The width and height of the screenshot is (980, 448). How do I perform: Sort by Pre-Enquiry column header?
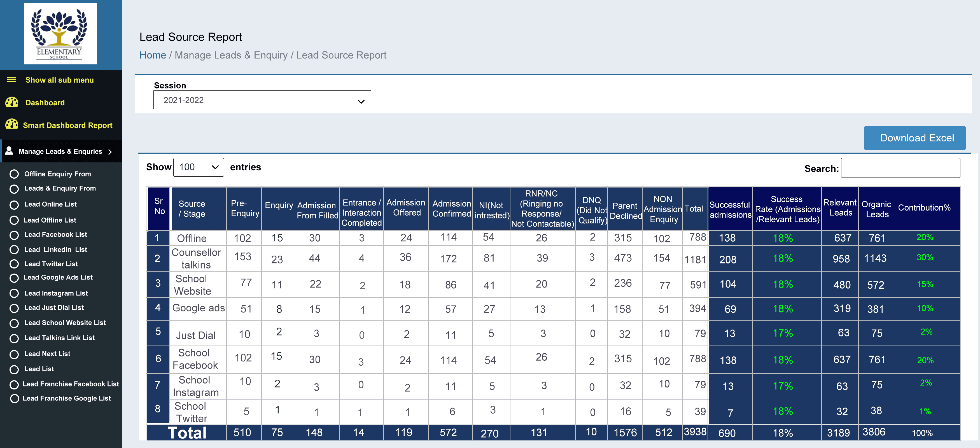pyautogui.click(x=244, y=209)
